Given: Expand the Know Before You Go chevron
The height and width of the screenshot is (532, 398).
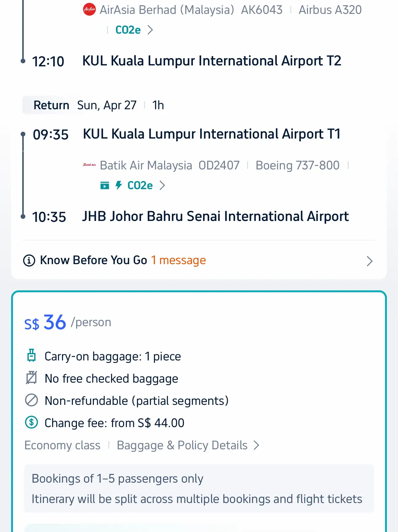Looking at the screenshot, I should [370, 261].
